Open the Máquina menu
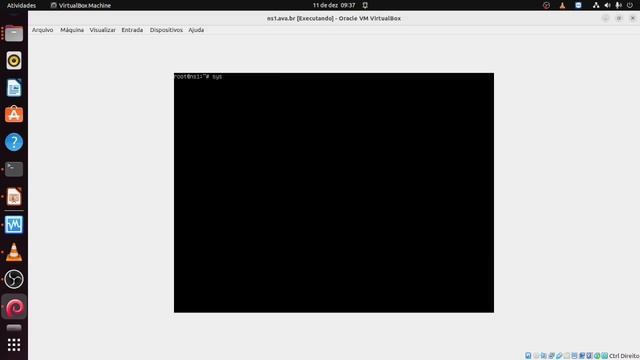The height and width of the screenshot is (360, 640). pos(72,30)
